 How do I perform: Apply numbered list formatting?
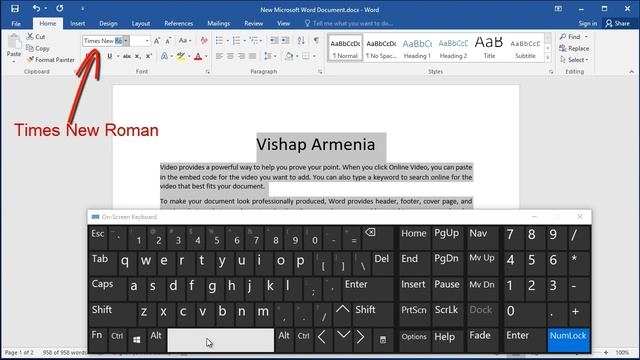[x=236, y=40]
